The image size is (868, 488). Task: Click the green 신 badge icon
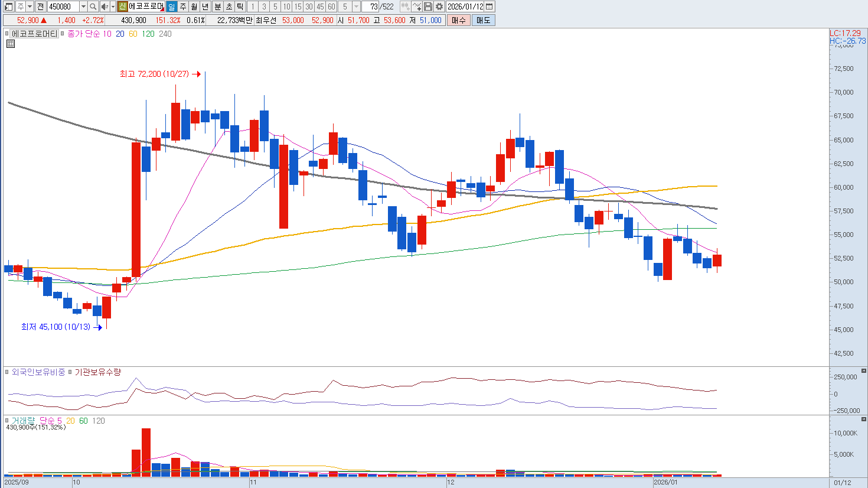pyautogui.click(x=122, y=6)
